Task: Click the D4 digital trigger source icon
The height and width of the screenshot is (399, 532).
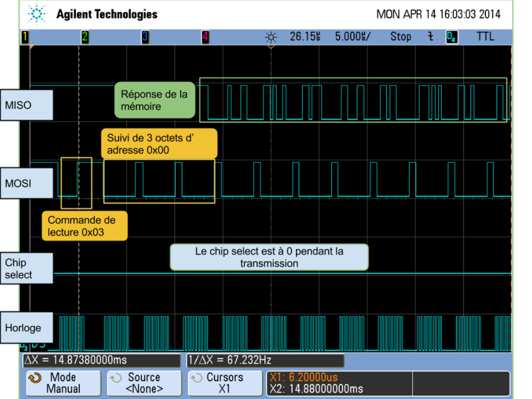Action: tap(452, 37)
